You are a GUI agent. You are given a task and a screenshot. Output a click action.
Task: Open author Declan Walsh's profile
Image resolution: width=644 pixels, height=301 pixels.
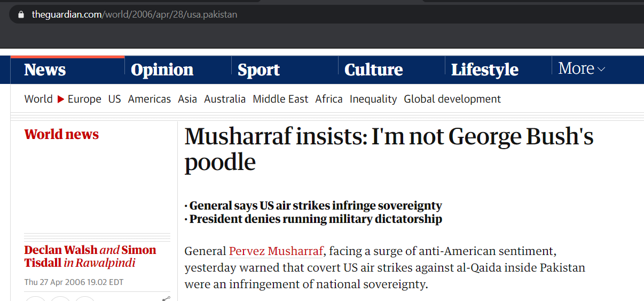pyautogui.click(x=60, y=250)
